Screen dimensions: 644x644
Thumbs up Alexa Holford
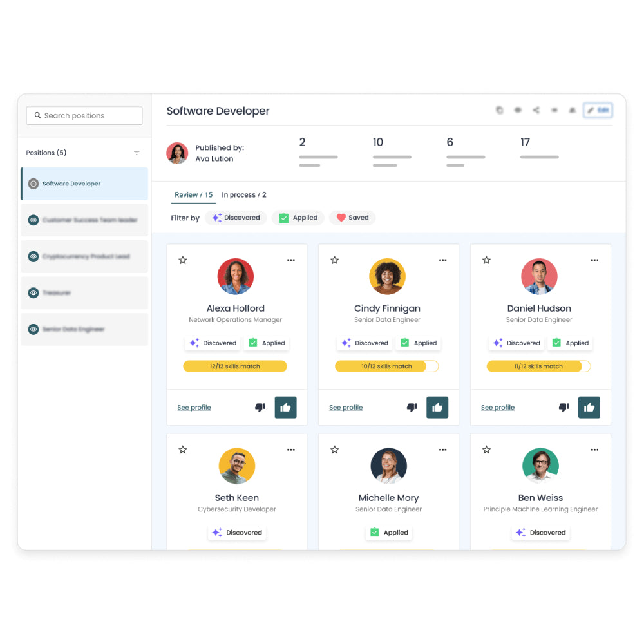[285, 408]
